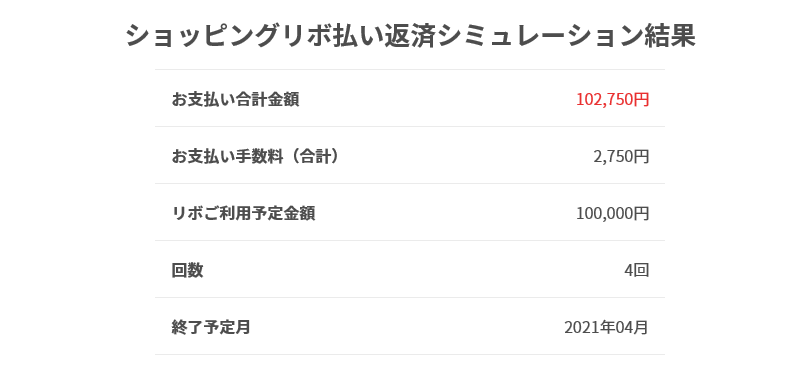Click the heading ショッピングリボ払い返済シミュレーション結果
The height and width of the screenshot is (377, 800).
[x=411, y=36]
